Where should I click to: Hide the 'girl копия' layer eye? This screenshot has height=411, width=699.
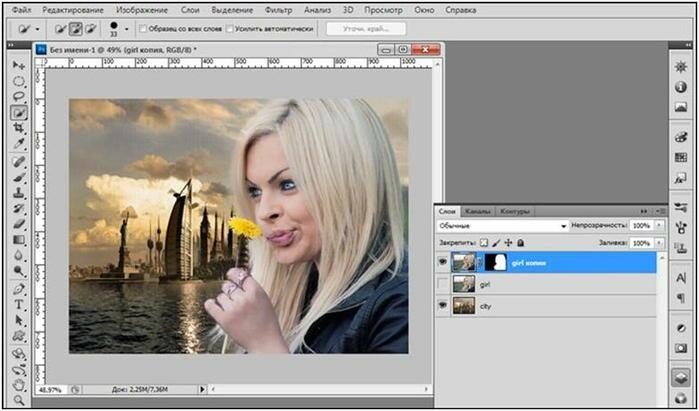click(x=443, y=262)
